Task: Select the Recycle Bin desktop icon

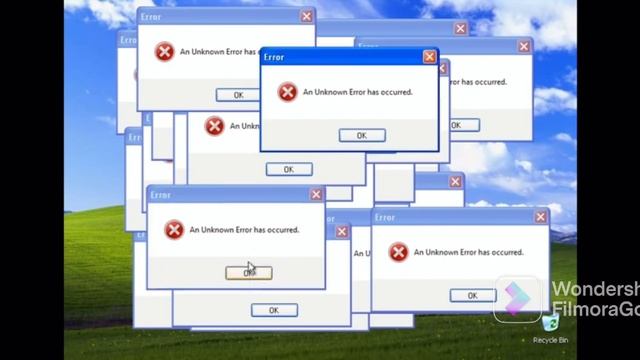Action: 550,329
